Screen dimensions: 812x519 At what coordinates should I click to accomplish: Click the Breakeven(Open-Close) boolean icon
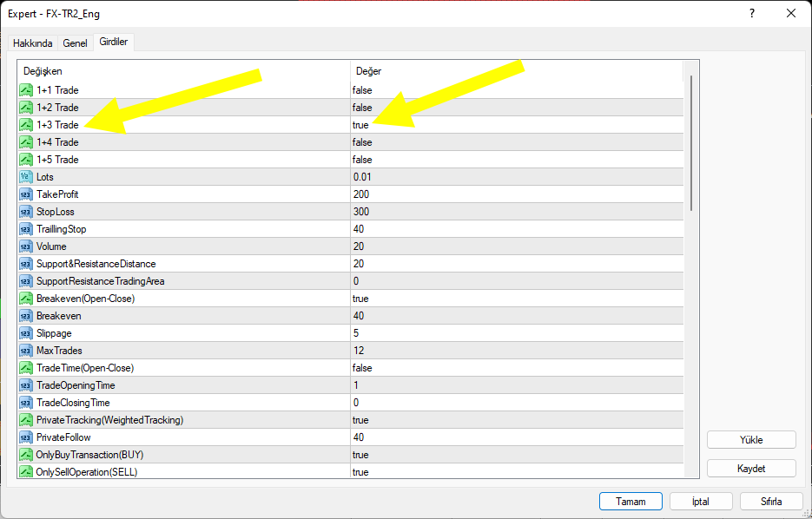tap(26, 299)
